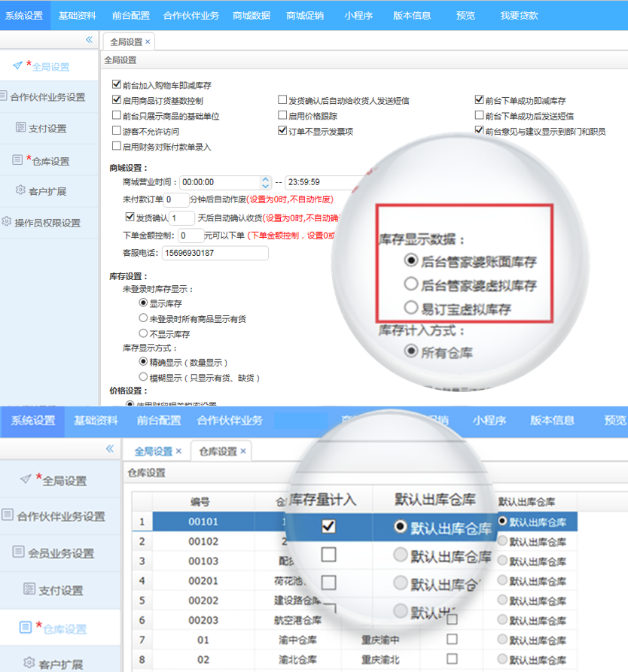The image size is (628, 672).
Task: Click the 重庆渝北 cell
Action: pos(380,659)
